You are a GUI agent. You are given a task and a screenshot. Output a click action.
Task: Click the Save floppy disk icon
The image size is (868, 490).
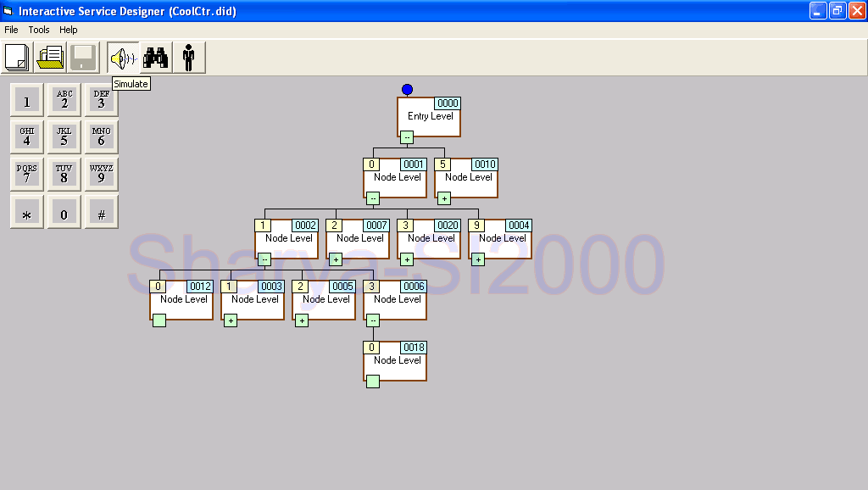(83, 58)
